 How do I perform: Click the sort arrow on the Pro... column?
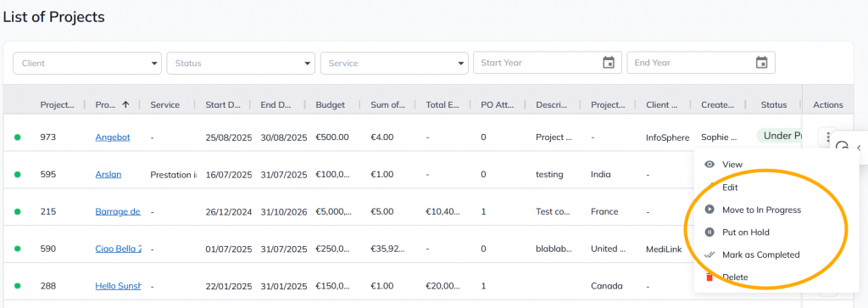(x=125, y=104)
